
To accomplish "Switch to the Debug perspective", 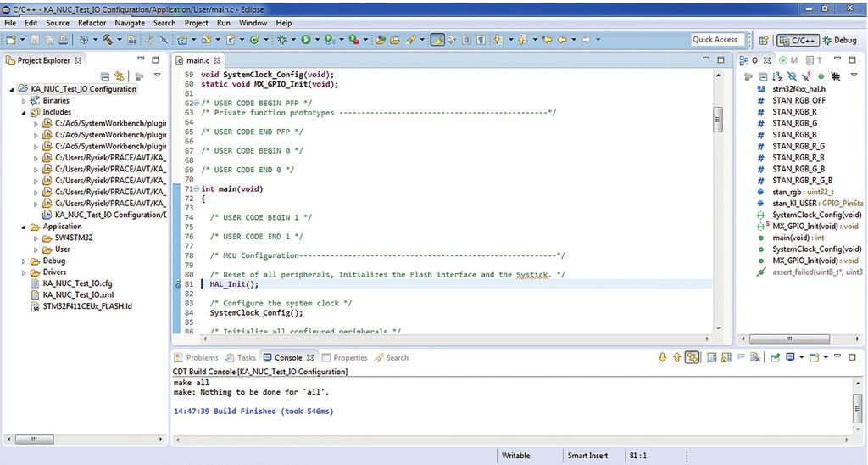I will click(x=840, y=41).
